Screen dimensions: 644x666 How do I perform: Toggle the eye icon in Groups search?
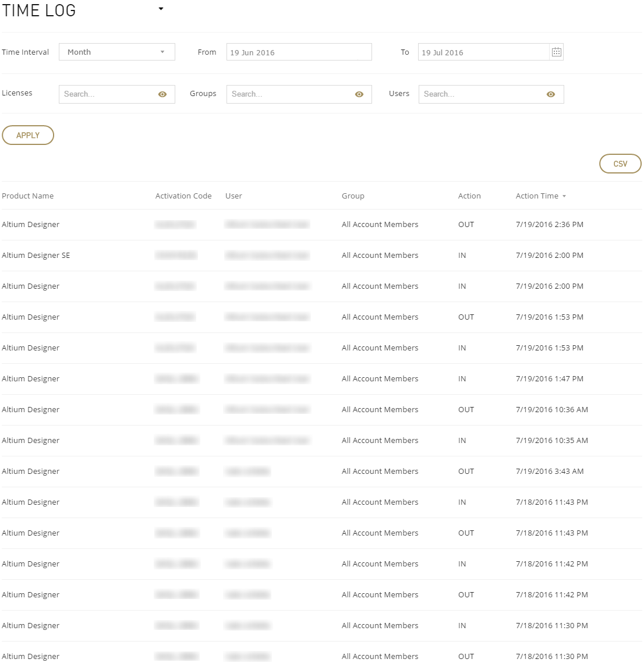[x=359, y=94]
